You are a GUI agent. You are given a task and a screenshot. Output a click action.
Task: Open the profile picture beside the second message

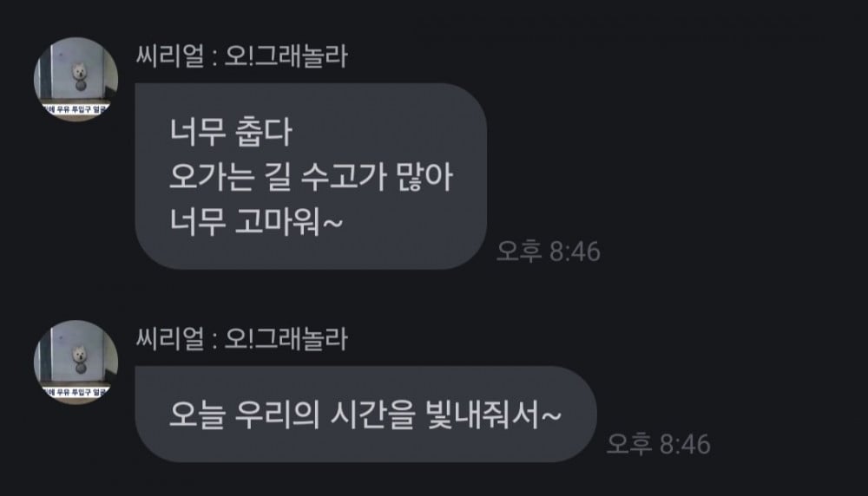click(76, 362)
